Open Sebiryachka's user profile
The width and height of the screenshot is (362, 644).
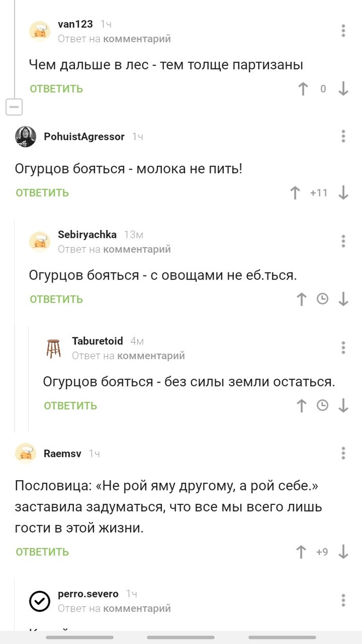87,235
